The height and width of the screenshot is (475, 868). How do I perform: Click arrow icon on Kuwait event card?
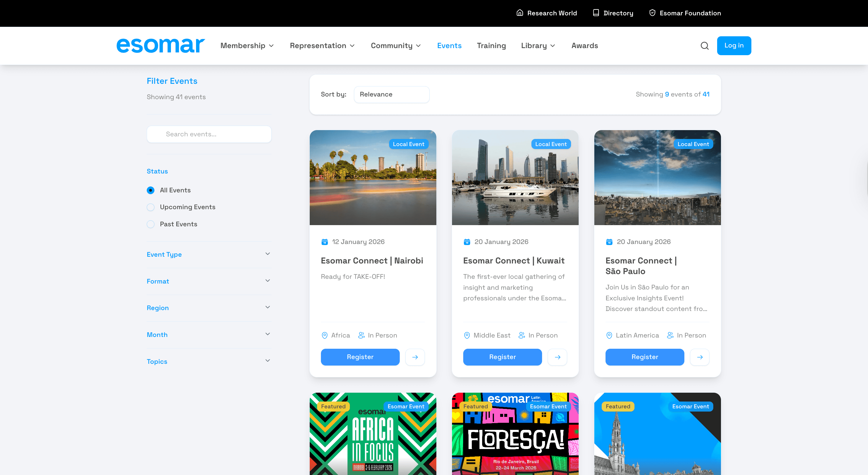coord(557,357)
